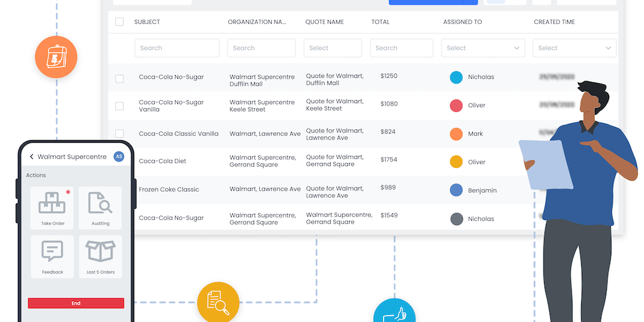Open the Quote Name Select filter

click(x=332, y=48)
